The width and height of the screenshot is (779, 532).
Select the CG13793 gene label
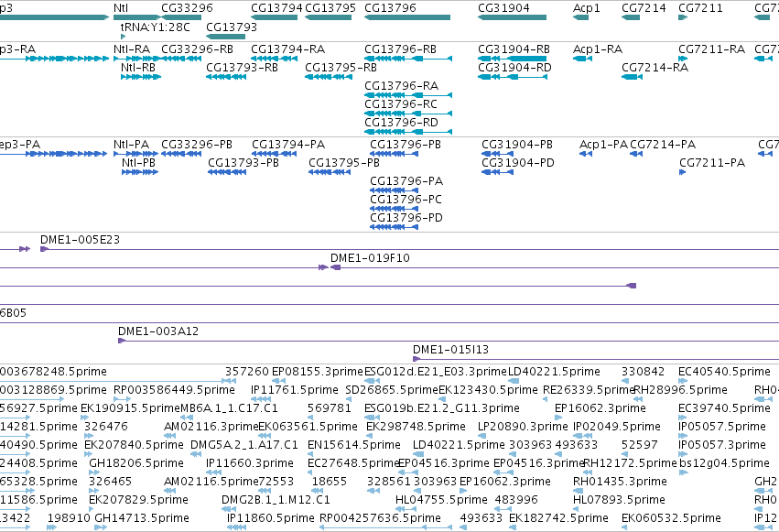pos(232,27)
